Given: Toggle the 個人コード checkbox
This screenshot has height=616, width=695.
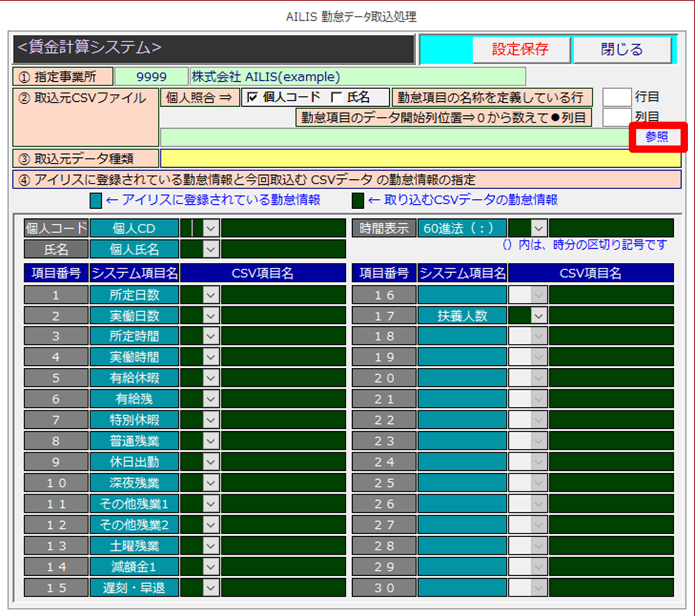Looking at the screenshot, I should pos(253,98).
